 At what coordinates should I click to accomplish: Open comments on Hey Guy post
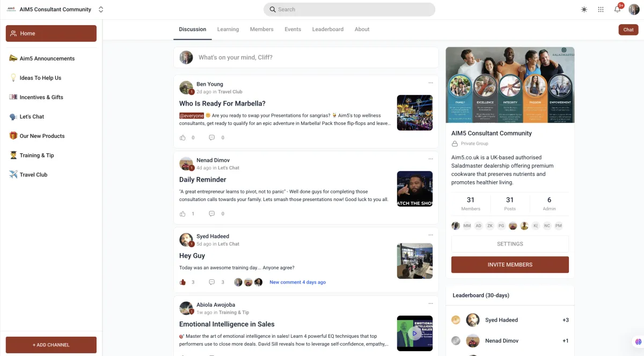tap(211, 282)
